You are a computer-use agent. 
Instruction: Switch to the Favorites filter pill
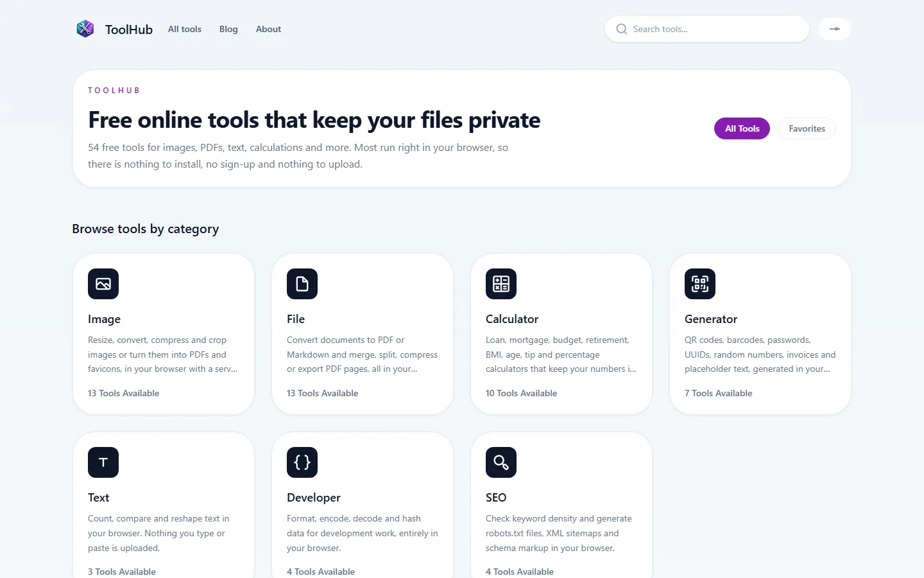(x=807, y=128)
